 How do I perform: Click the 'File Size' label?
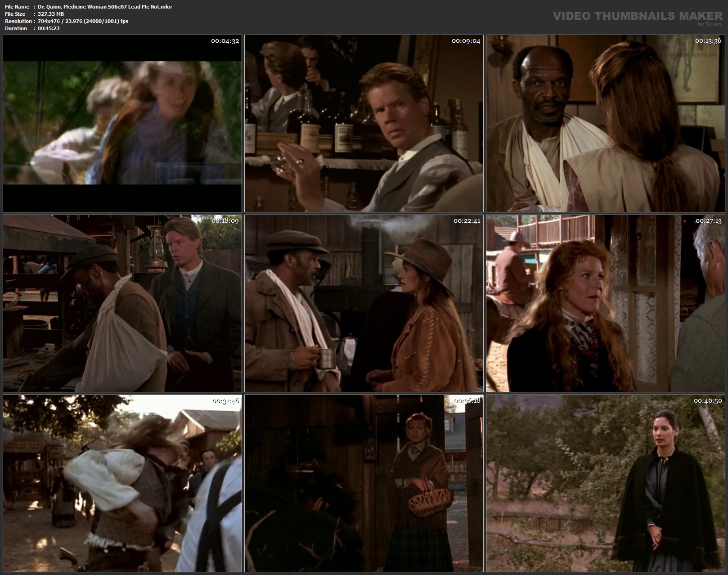point(15,14)
